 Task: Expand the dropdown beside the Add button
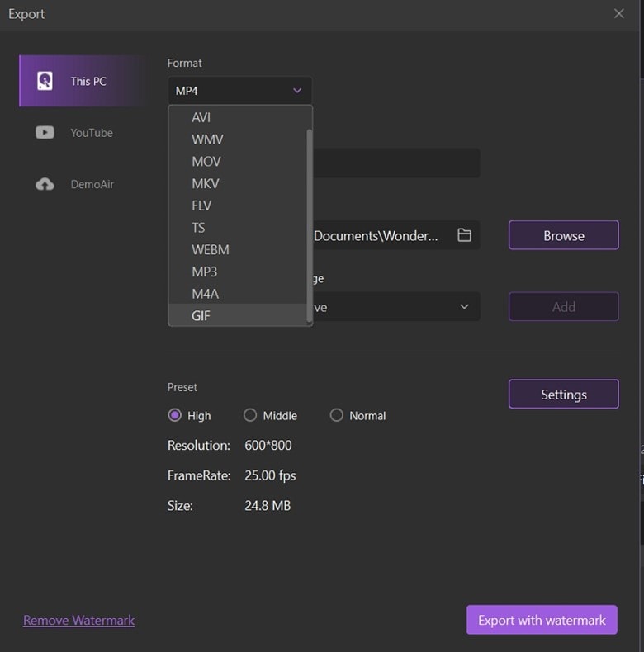(464, 307)
